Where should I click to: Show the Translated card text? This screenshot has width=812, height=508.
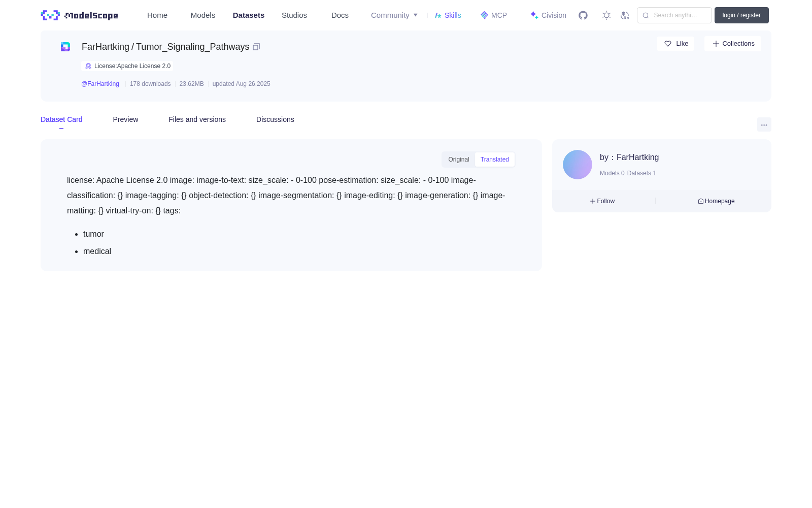(495, 160)
